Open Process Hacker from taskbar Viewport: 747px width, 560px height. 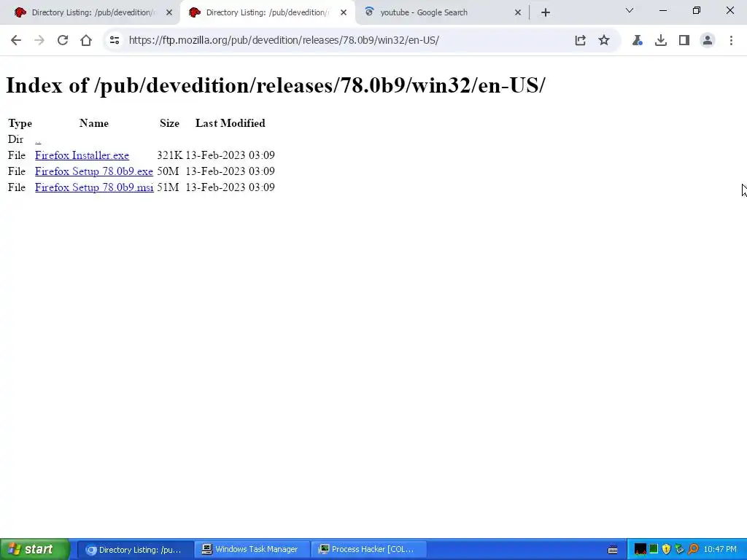coord(368,550)
